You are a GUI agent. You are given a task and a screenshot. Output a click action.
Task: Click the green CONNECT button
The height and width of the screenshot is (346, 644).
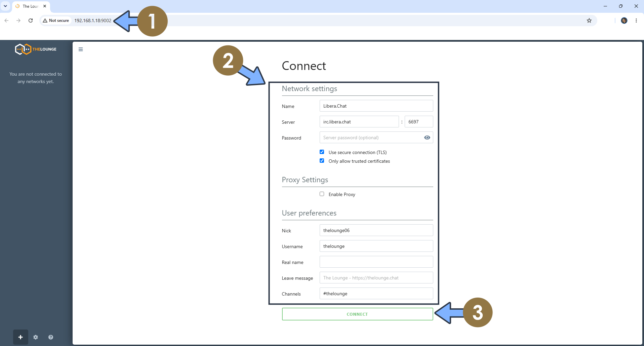[x=357, y=314]
